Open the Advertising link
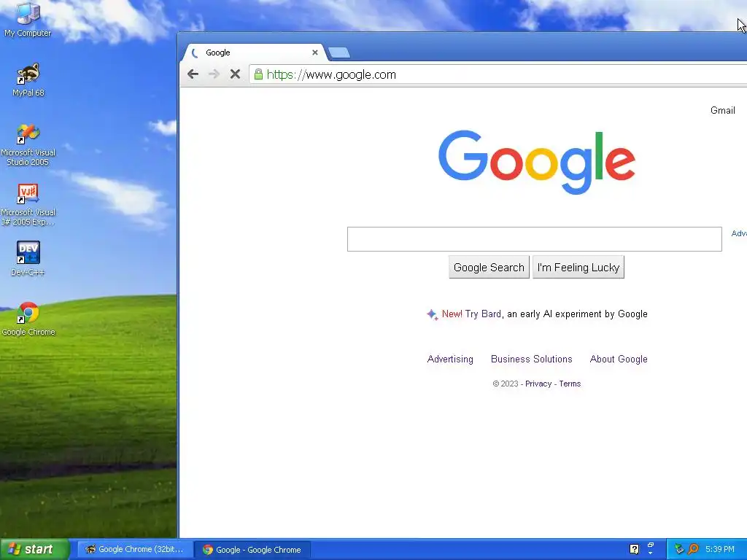The height and width of the screenshot is (560, 747). (x=450, y=359)
